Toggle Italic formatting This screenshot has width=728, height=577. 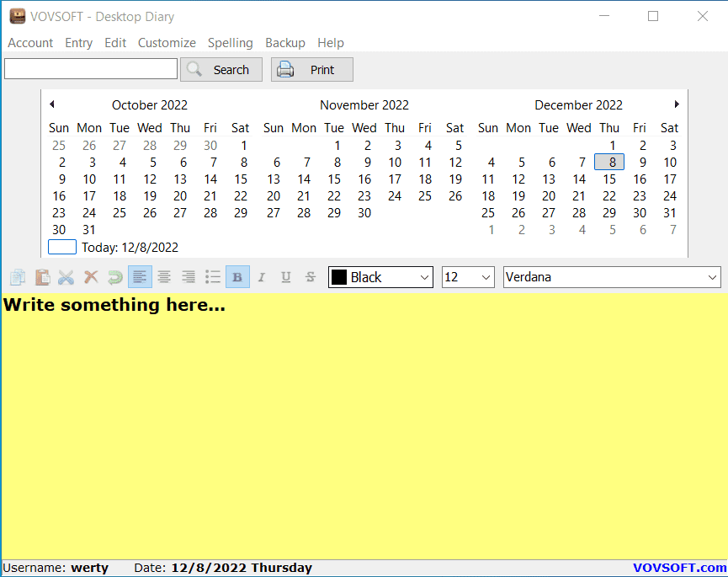pos(262,277)
